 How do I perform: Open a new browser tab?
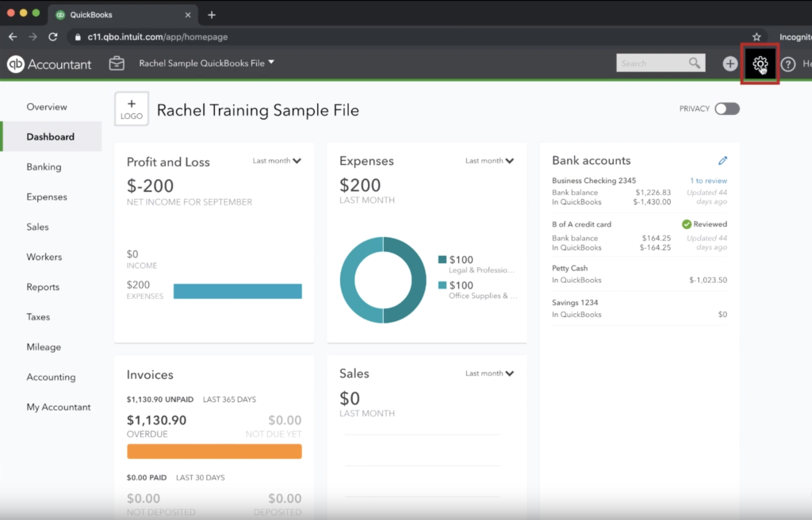coord(211,15)
